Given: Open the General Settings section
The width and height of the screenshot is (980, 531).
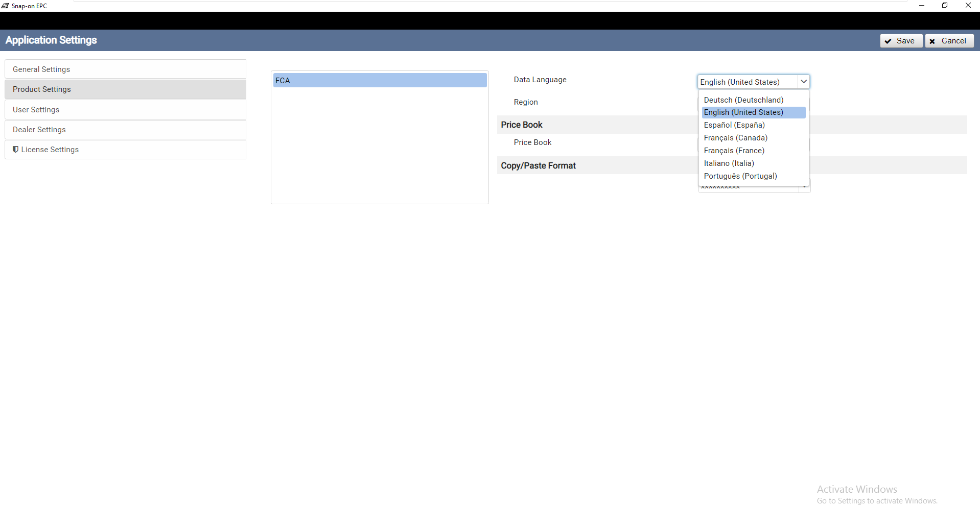Looking at the screenshot, I should pyautogui.click(x=125, y=69).
